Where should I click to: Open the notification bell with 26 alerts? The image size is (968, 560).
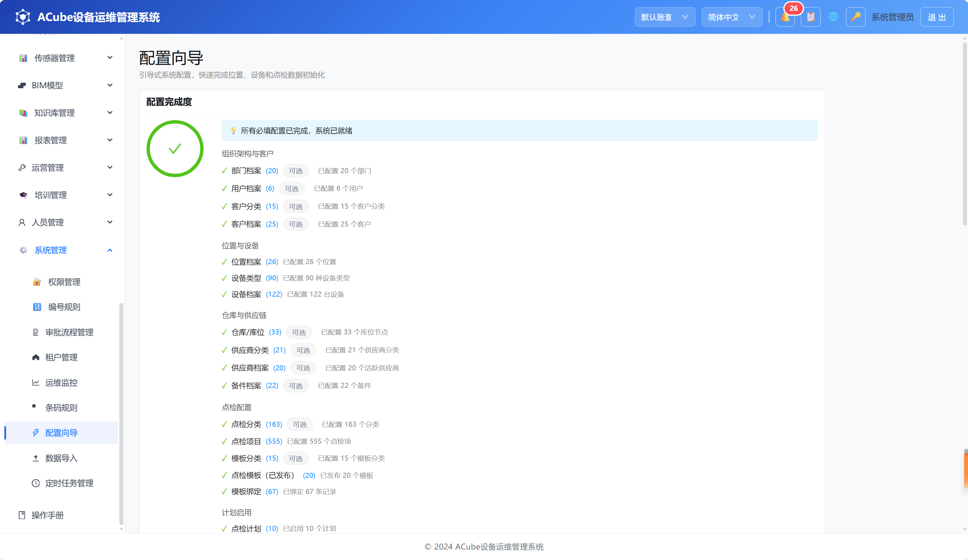pyautogui.click(x=785, y=17)
